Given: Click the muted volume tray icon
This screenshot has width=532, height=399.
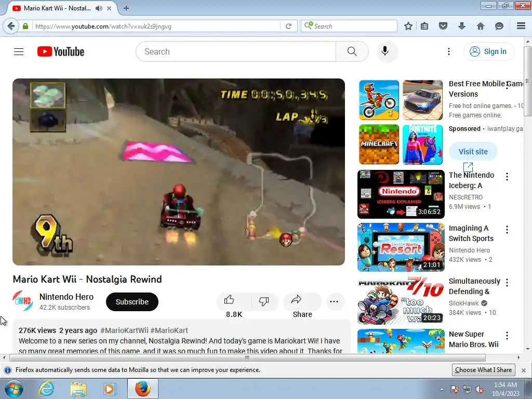Looking at the screenshot, I should tap(480, 389).
